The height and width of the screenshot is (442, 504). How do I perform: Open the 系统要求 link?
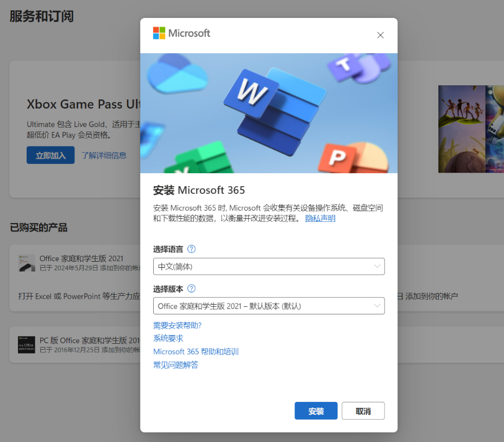tap(168, 338)
